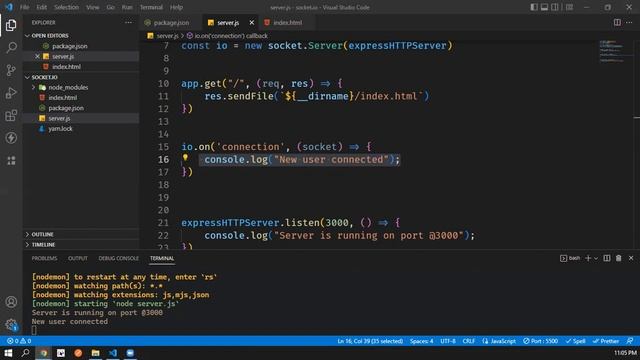Change encoding via UTF-8 status item
Viewport: 640px width, 360px height.
448,341
